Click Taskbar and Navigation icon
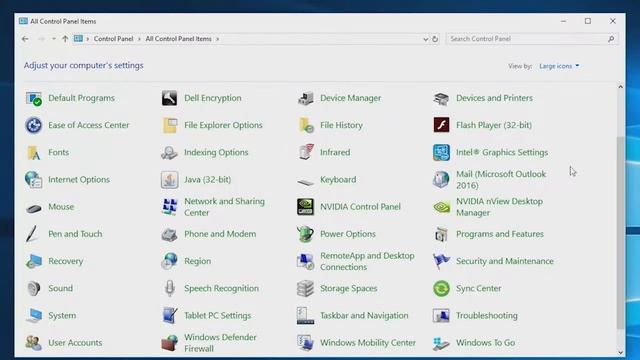The height and width of the screenshot is (360, 640). point(305,316)
